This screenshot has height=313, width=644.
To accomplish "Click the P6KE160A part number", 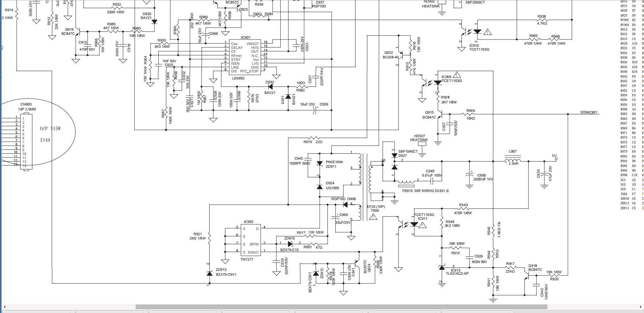I will 334,162.
